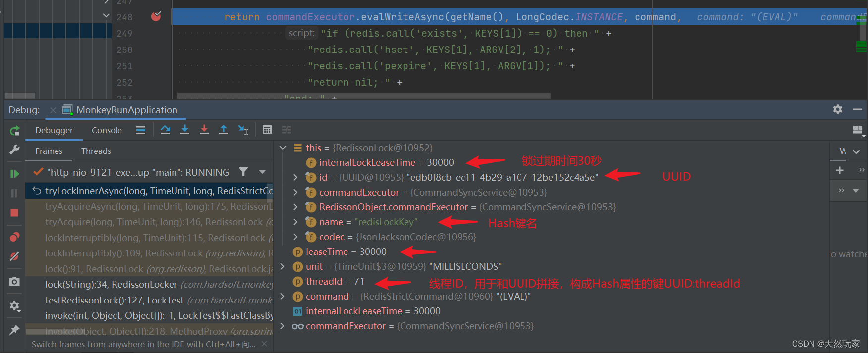Click the Force Step Into icon
This screenshot has width=868, height=353.
[x=204, y=130]
